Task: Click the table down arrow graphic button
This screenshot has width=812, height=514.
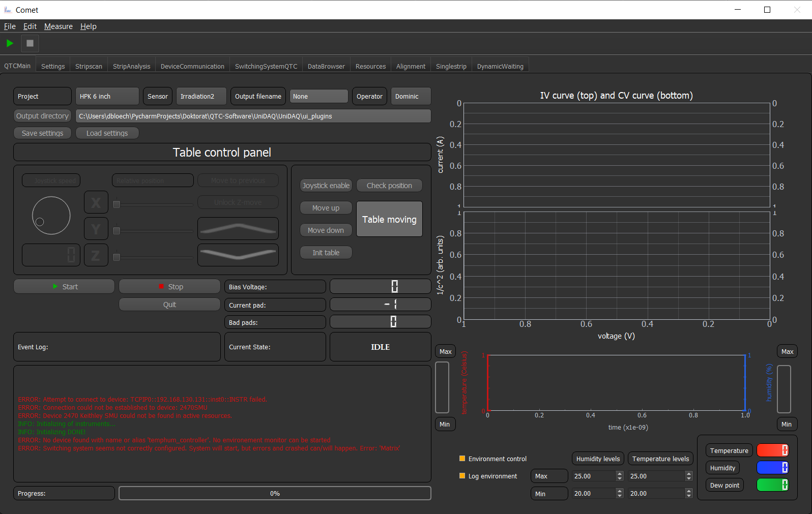Action: click(x=238, y=255)
